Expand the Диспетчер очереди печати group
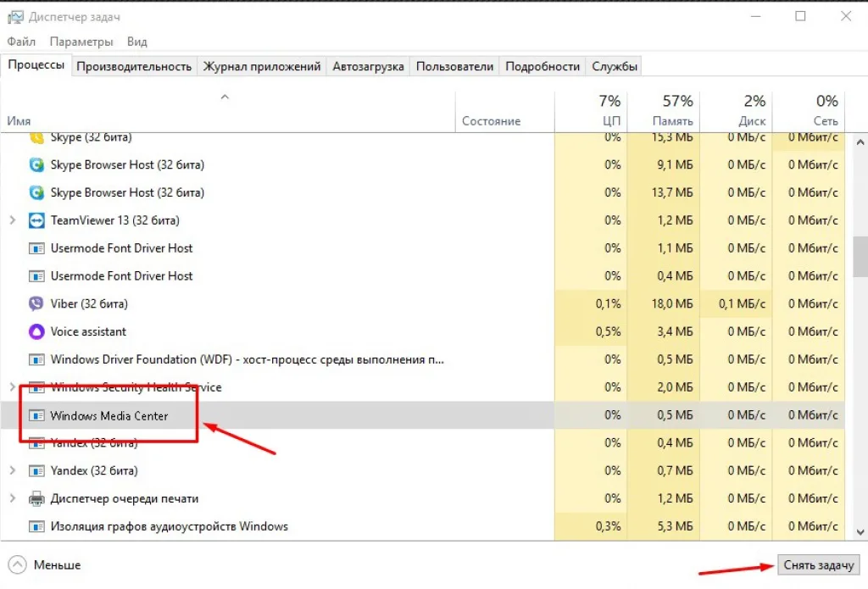Viewport: 868px width, 589px height. pos(13,498)
